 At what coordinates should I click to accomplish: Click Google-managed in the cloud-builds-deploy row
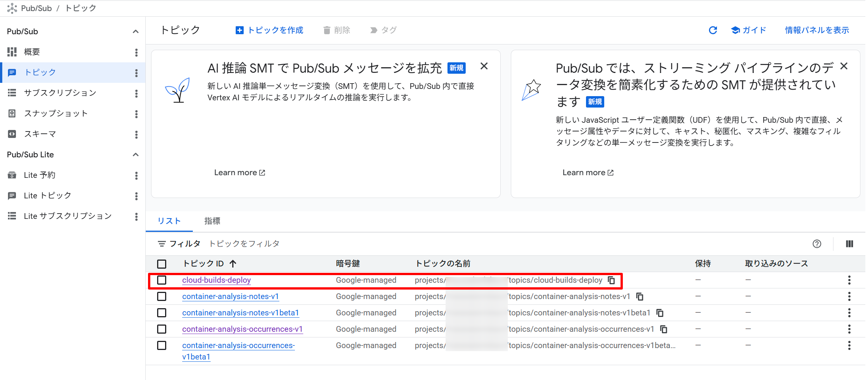click(366, 280)
